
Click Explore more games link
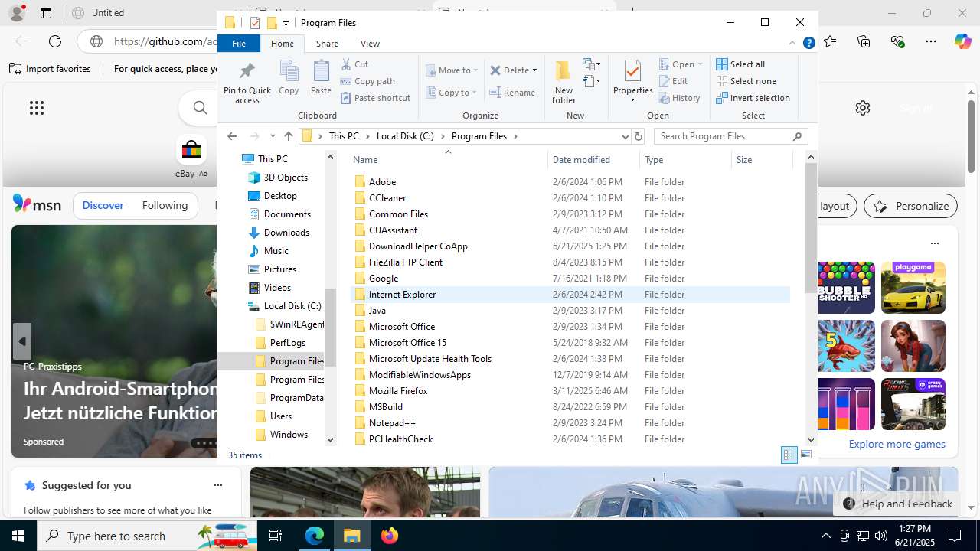897,444
